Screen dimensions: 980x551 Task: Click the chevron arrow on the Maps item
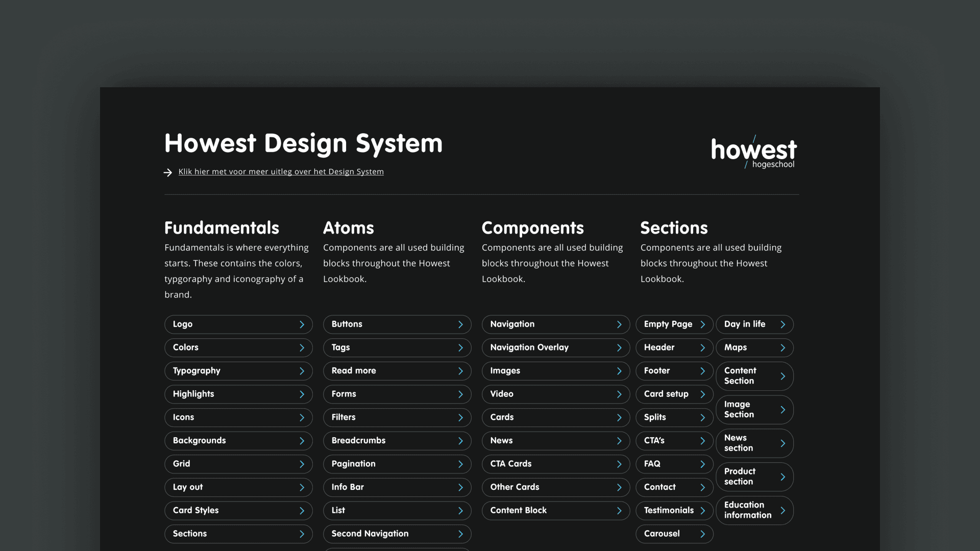(x=782, y=348)
